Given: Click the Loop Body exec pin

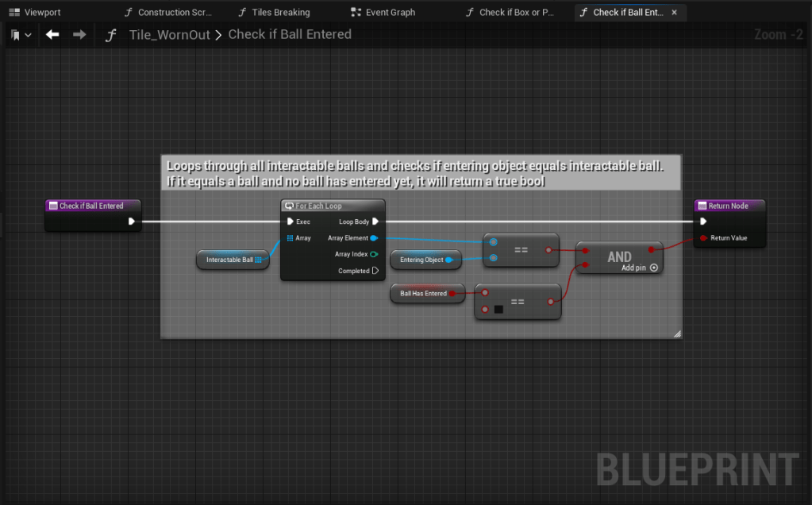Looking at the screenshot, I should click(x=375, y=222).
